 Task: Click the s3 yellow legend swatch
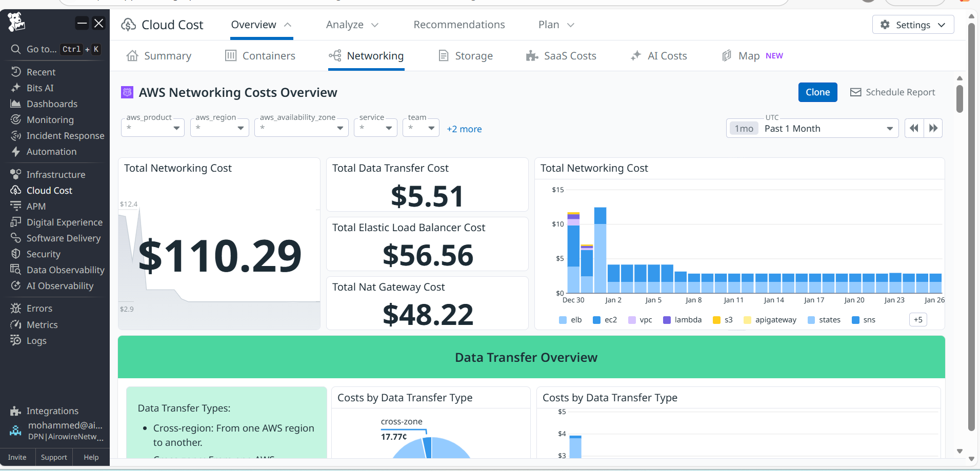coord(716,320)
